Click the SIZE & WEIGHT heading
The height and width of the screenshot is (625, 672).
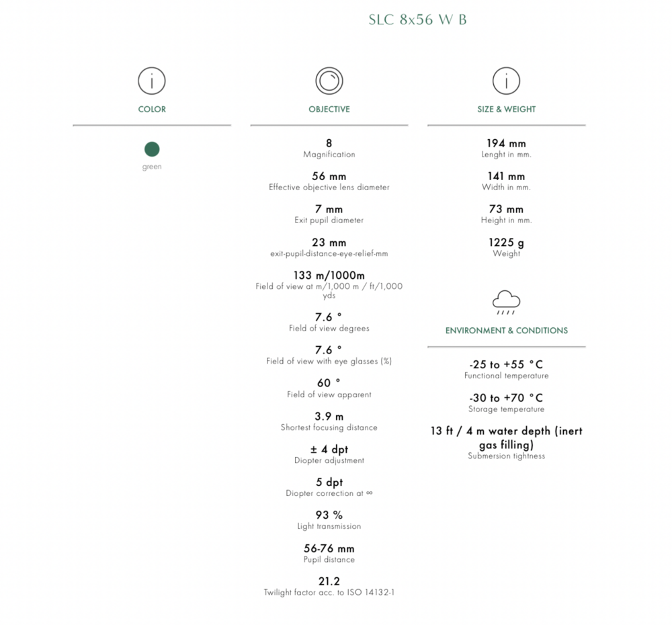(506, 109)
